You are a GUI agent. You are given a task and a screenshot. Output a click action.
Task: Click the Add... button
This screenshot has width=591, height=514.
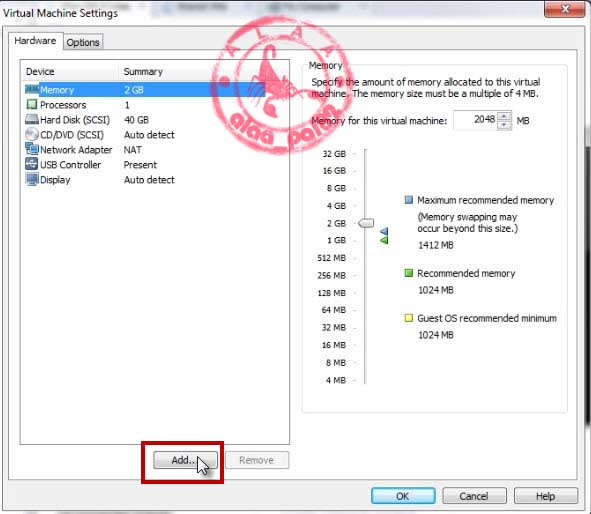coord(185,460)
